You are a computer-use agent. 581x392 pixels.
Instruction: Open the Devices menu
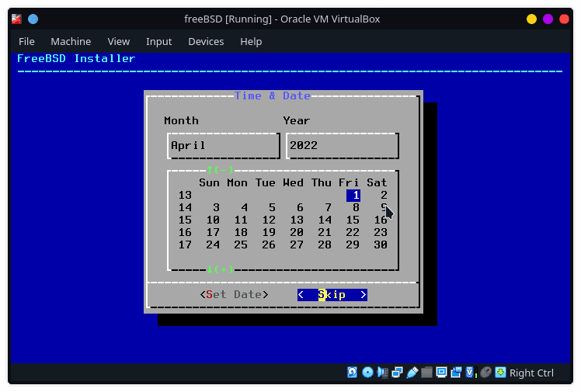206,41
